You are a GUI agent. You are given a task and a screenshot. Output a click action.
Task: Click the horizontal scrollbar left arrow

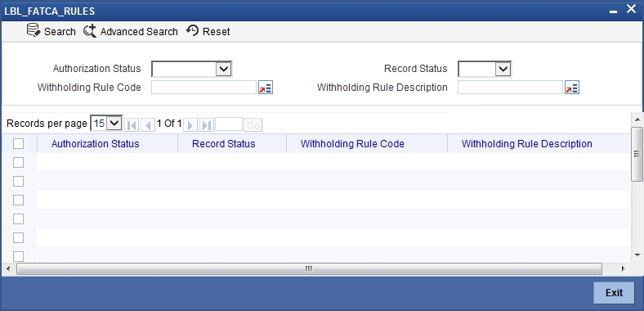point(8,268)
